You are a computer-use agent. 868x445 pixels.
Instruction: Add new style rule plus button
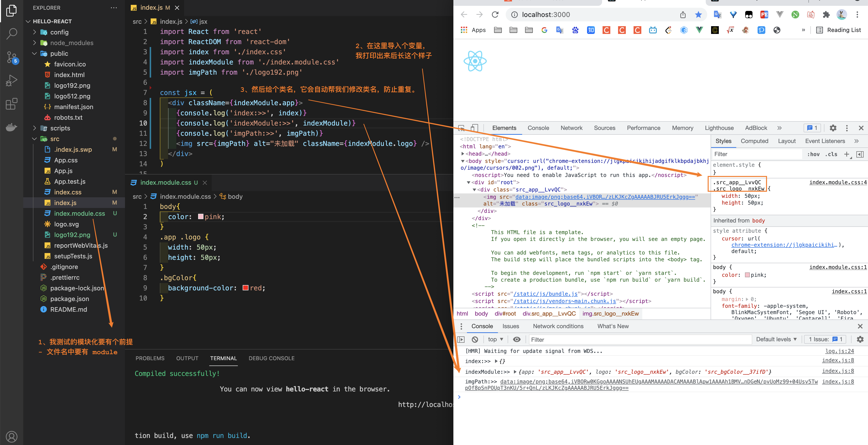846,154
